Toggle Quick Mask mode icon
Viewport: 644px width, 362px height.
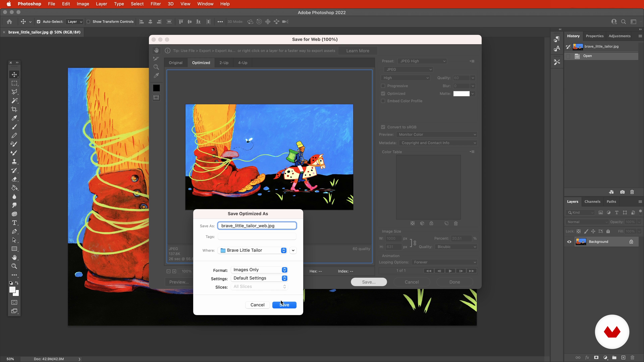pyautogui.click(x=14, y=303)
